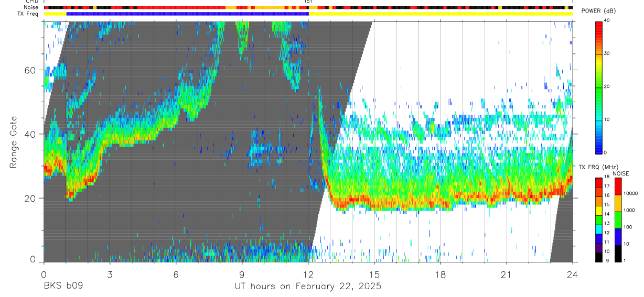The image size is (644, 297).
Task: Click the 30 label on power scale
Action: point(607,53)
